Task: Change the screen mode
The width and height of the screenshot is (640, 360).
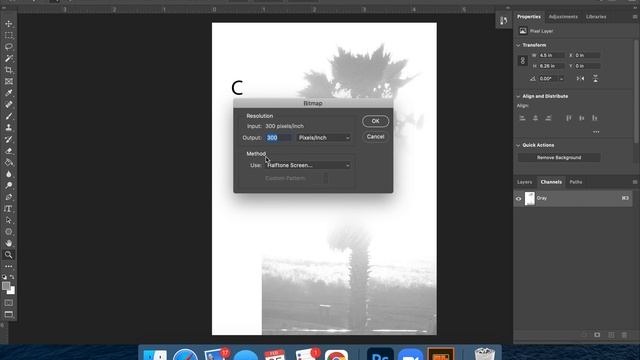Action: pos(9,314)
